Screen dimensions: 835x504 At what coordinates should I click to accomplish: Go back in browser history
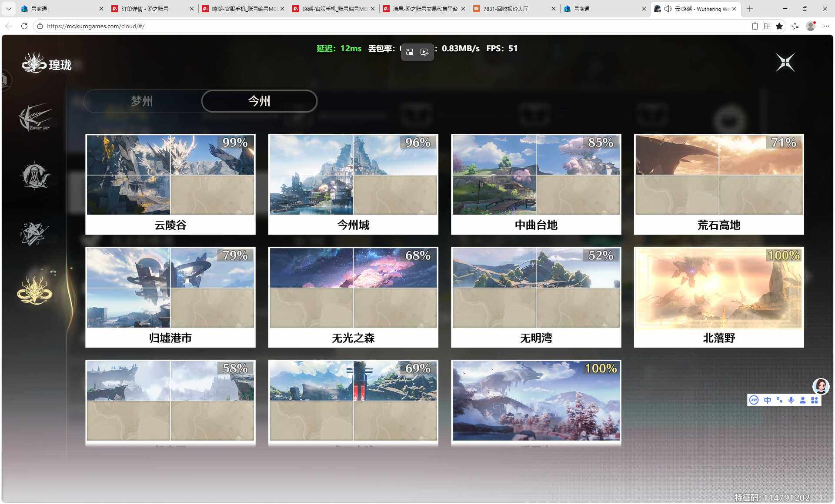[x=9, y=26]
